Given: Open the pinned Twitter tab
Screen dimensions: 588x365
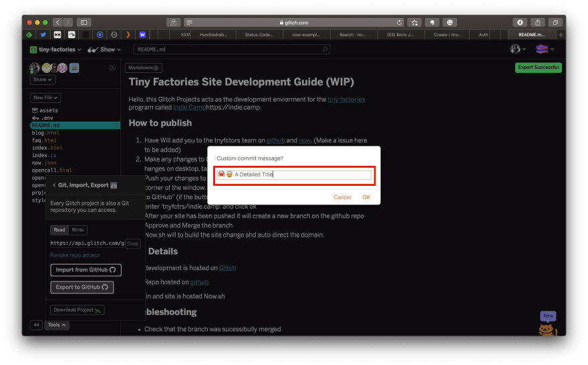Looking at the screenshot, I should (43, 35).
